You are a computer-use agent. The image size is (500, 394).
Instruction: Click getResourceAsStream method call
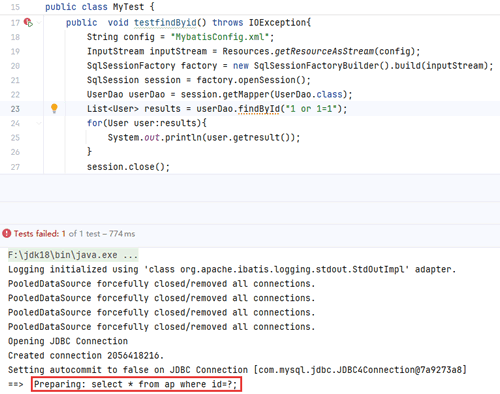tap(324, 51)
